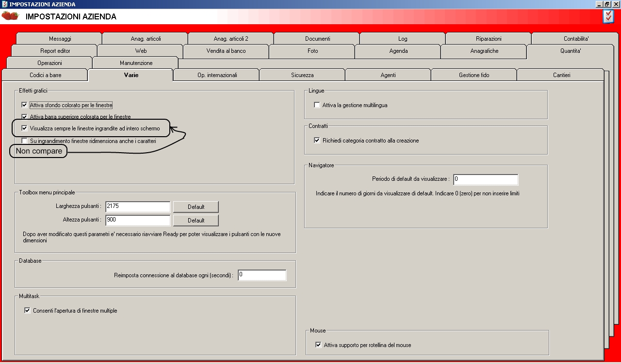Viewport: 621px width, 364px height.
Task: Click the 'Lingue' group label
Action: [x=316, y=91]
